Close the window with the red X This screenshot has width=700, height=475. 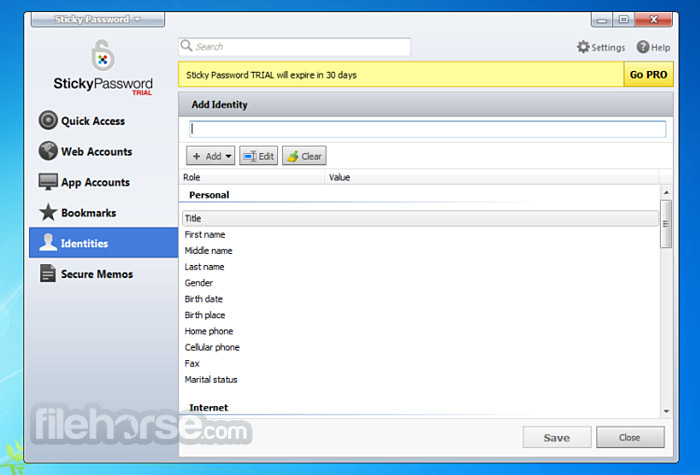(x=654, y=19)
